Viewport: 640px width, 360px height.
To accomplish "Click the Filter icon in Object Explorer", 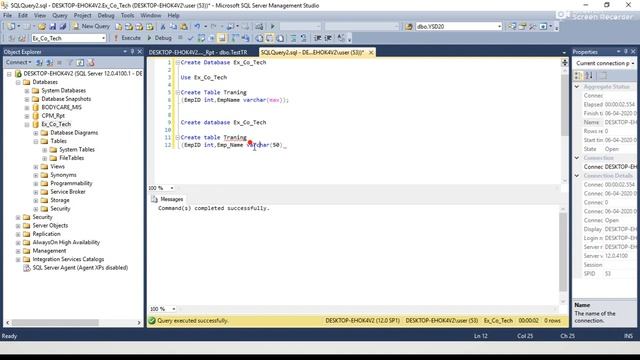I will coord(70,62).
